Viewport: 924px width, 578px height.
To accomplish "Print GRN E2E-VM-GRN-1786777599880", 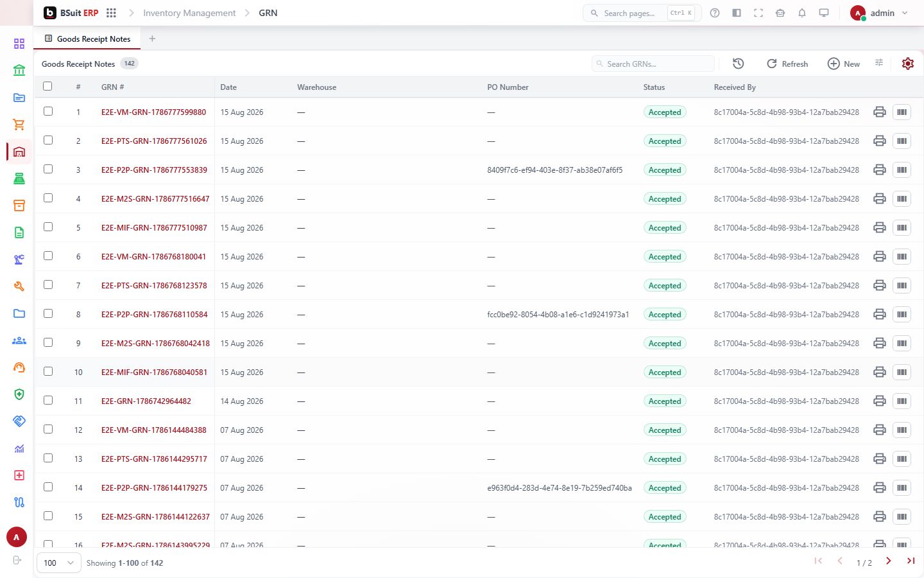I will coord(880,112).
